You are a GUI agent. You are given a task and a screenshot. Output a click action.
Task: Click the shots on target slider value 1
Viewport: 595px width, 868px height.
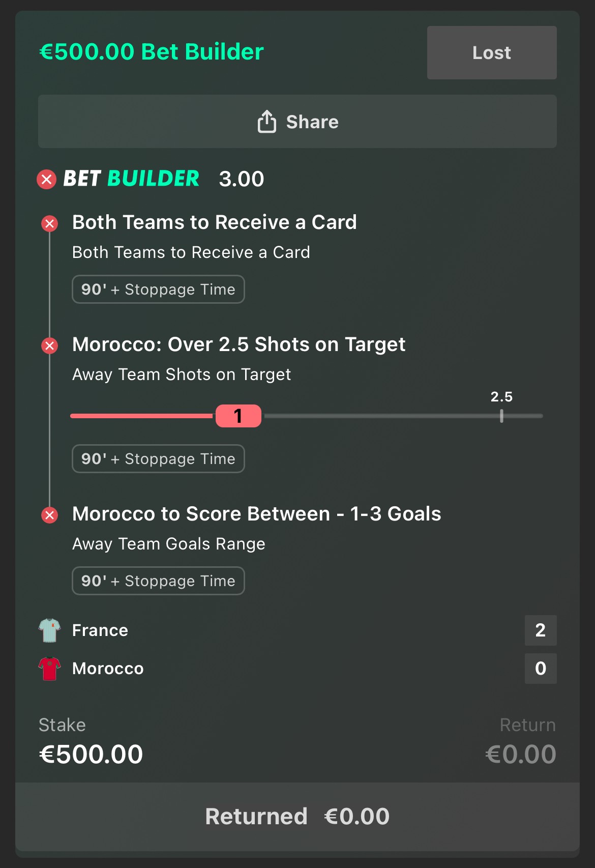point(239,416)
